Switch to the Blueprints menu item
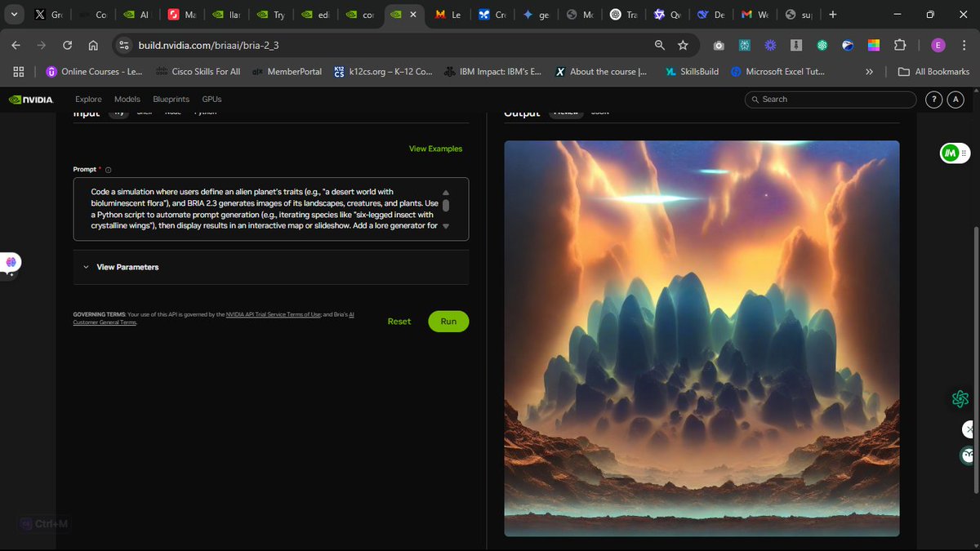The image size is (980, 551). click(x=171, y=99)
